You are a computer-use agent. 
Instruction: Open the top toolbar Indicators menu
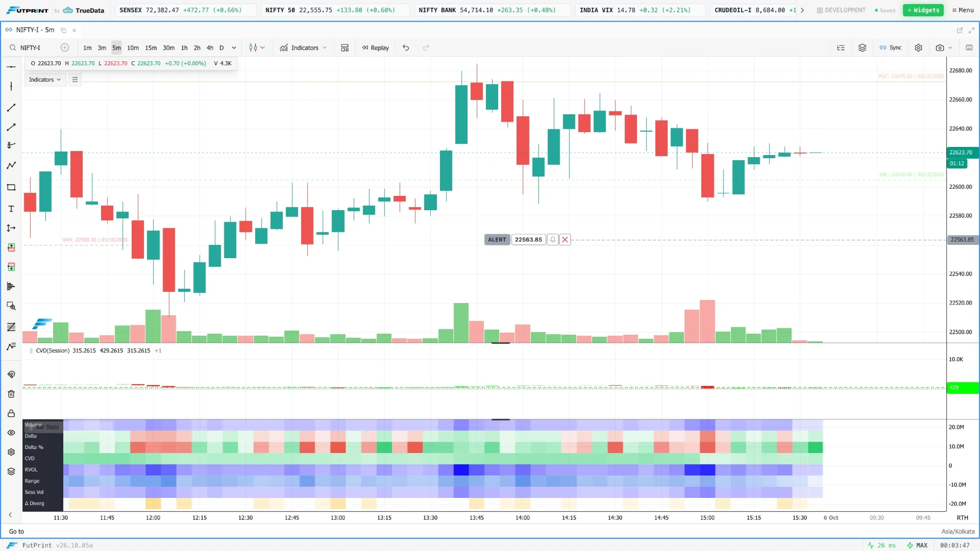pyautogui.click(x=303, y=47)
